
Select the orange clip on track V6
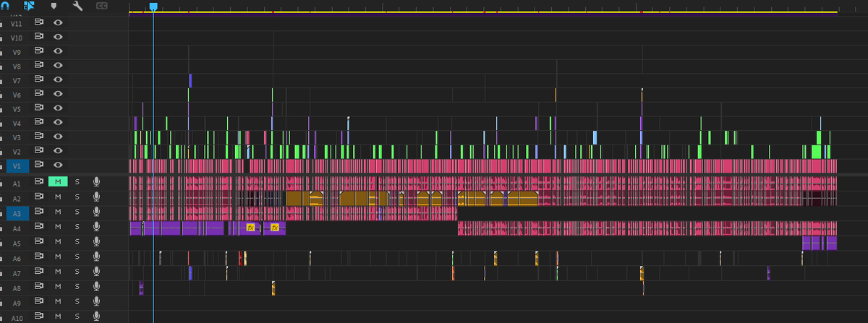coord(556,94)
